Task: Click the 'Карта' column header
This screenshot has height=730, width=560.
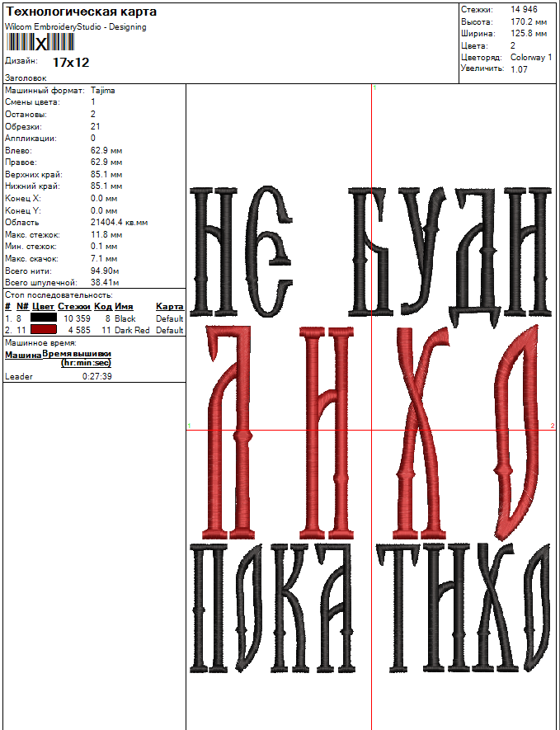Action: [169, 307]
